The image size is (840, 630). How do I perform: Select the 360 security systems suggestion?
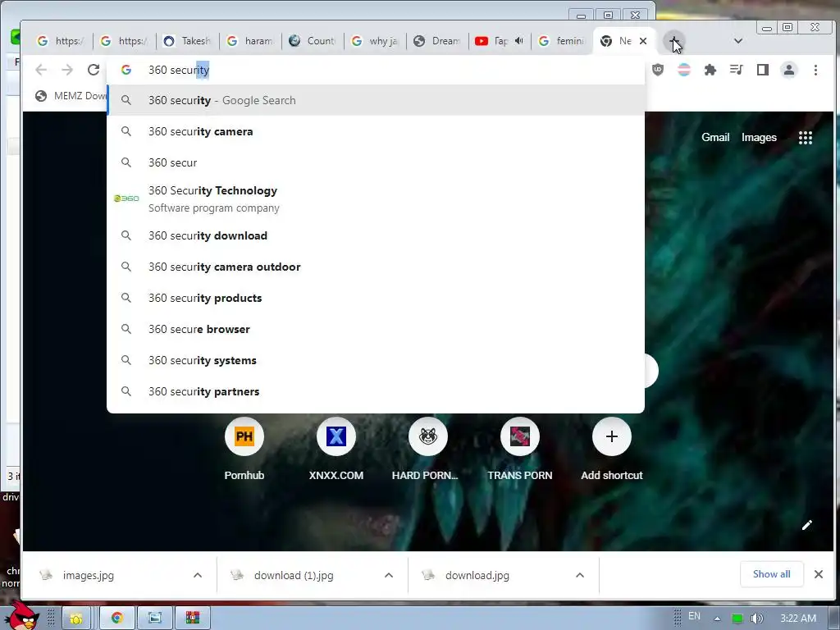point(376,360)
